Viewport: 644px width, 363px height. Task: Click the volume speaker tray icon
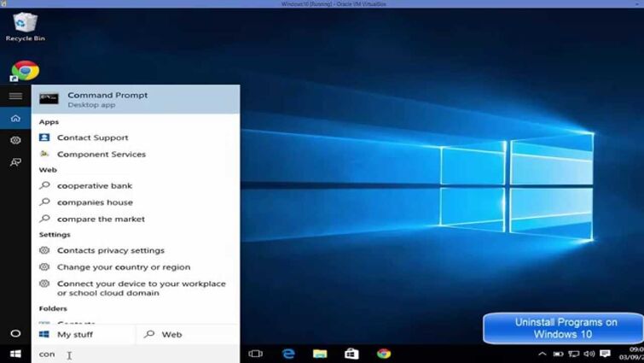589,354
